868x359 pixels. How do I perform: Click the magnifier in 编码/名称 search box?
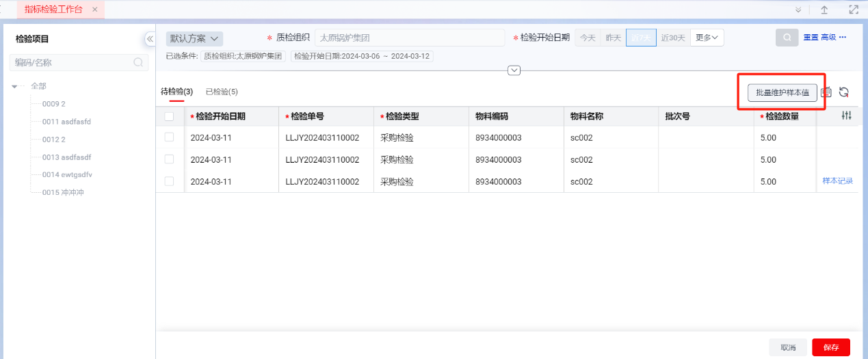(138, 62)
